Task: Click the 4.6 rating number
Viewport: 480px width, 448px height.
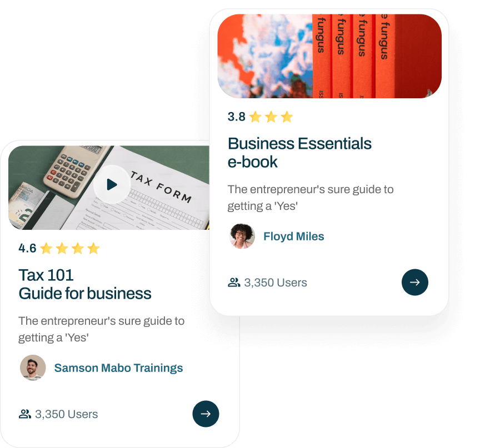Action: click(27, 248)
